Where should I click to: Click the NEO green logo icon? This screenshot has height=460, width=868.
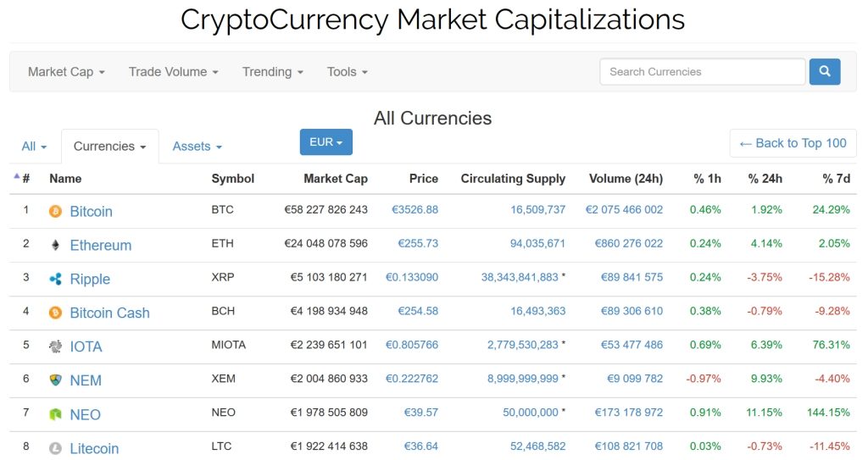[56, 414]
